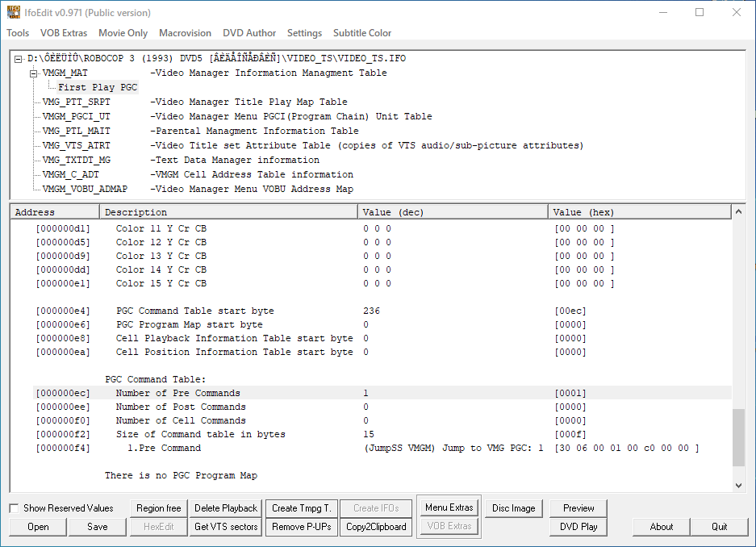756x547 pixels.
Task: Click the Region free button
Action: (158, 508)
